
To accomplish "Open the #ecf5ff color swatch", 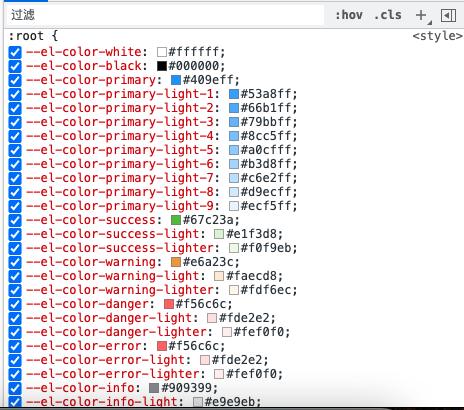I will pos(234,206).
